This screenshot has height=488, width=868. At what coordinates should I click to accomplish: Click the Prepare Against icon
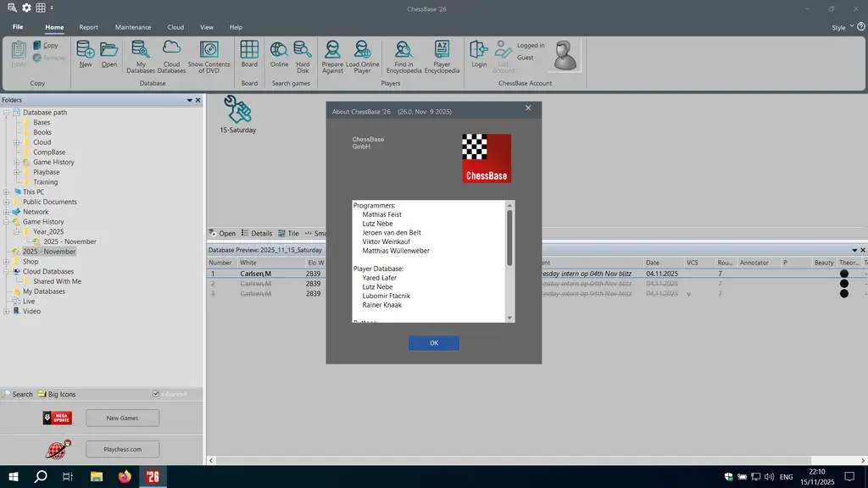pos(332,55)
